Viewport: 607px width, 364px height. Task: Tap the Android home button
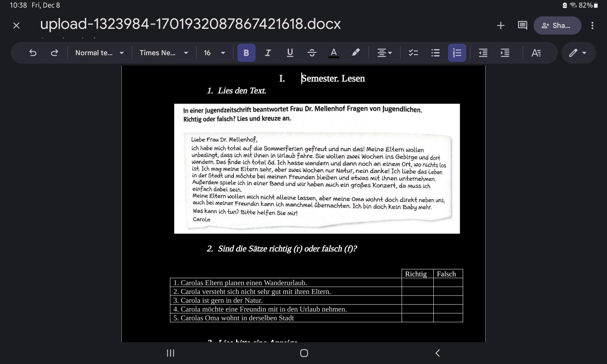point(304,353)
